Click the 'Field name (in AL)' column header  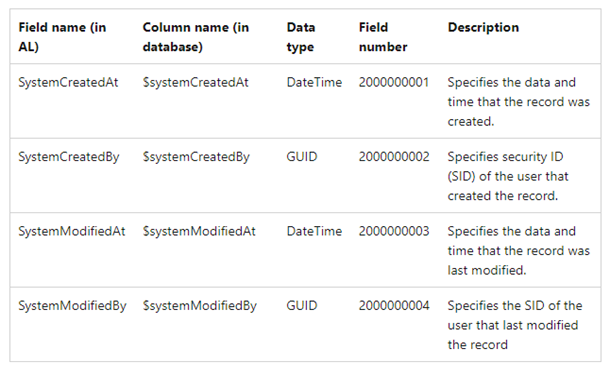tap(62, 37)
